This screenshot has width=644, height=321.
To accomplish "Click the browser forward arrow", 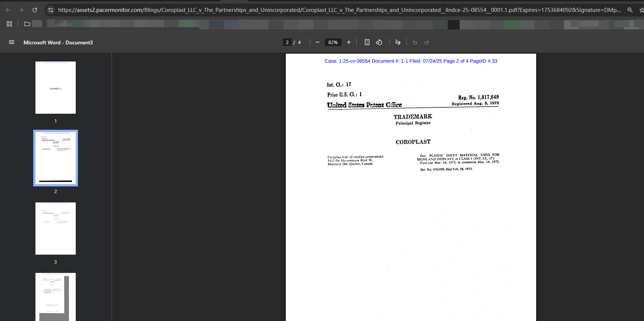I will click(x=21, y=10).
